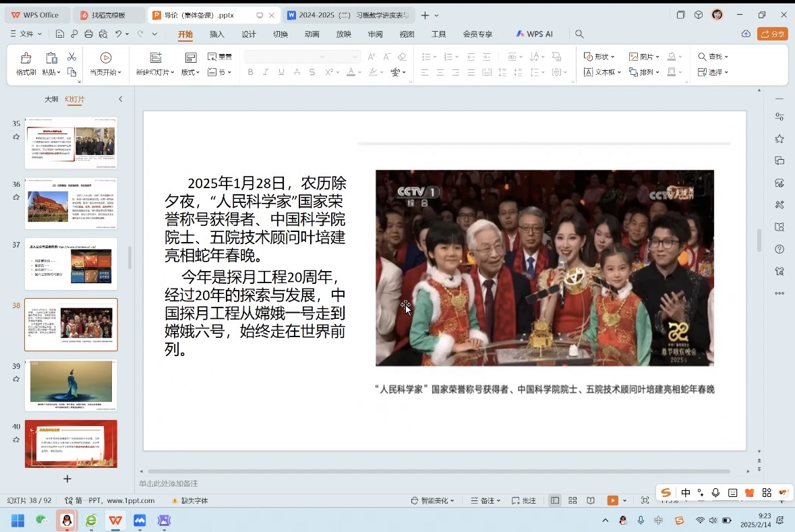This screenshot has width=795, height=532.
Task: Open the Insert (插入) ribbon tab
Action: pyautogui.click(x=216, y=34)
